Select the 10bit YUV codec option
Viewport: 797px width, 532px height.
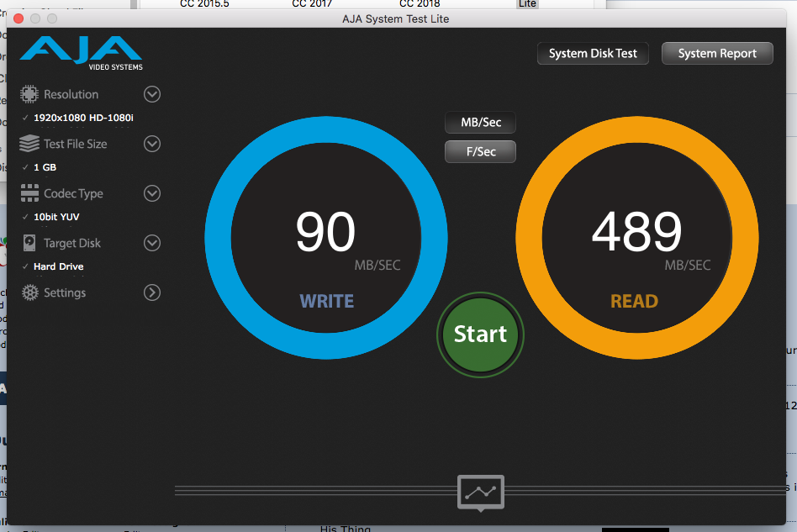coord(56,217)
